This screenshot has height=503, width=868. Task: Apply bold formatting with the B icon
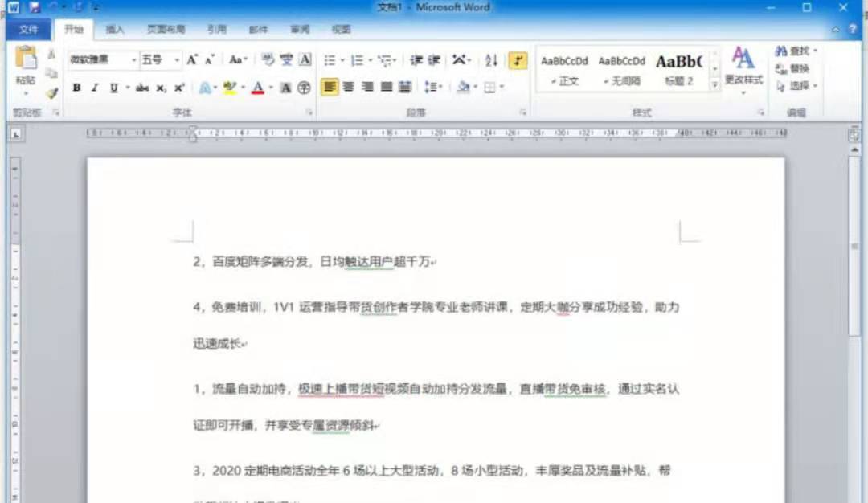pyautogui.click(x=76, y=86)
